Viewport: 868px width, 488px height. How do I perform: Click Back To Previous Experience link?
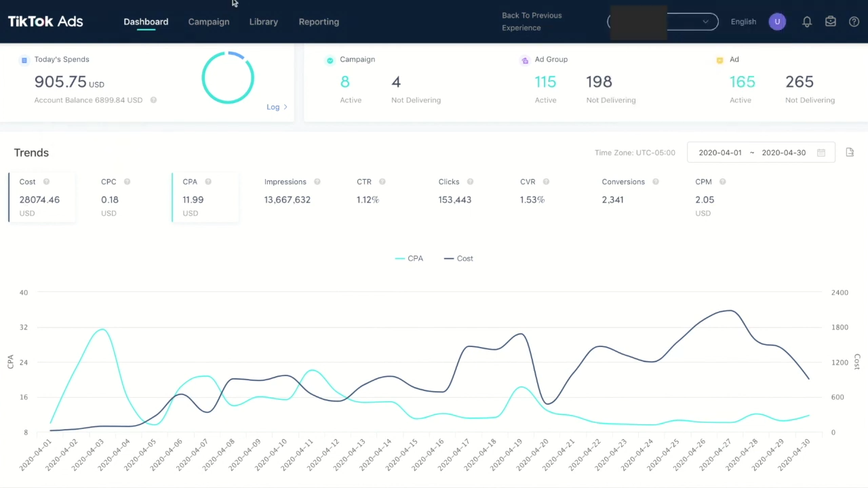pyautogui.click(x=532, y=22)
